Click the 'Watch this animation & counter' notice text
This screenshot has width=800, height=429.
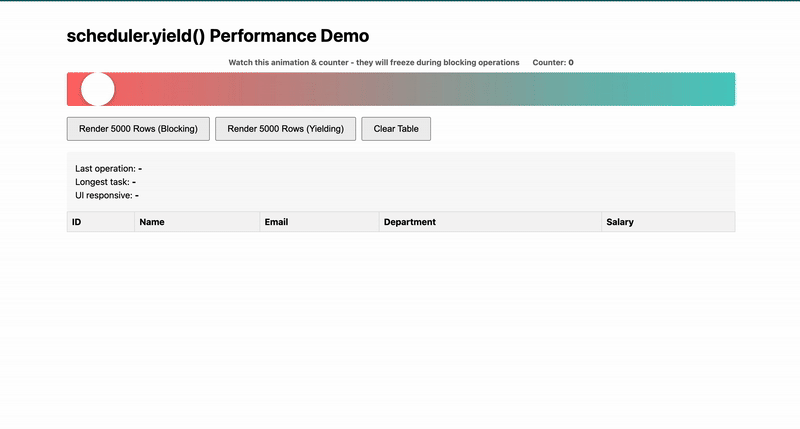(x=374, y=63)
